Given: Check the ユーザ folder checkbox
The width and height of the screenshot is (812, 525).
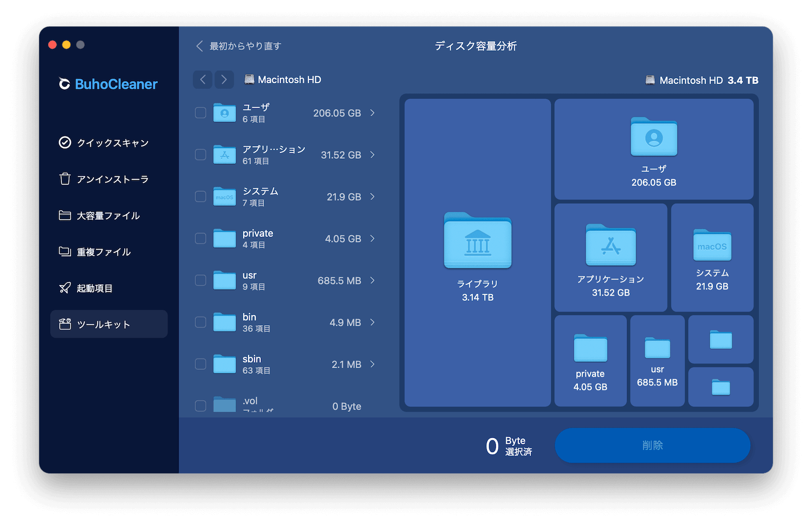Looking at the screenshot, I should coord(200,113).
